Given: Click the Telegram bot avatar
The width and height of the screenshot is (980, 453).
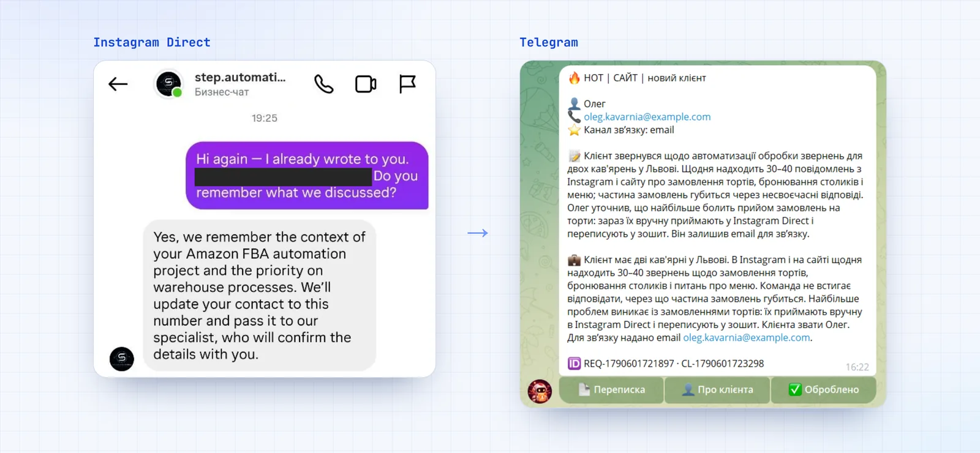Looking at the screenshot, I should coord(540,391).
